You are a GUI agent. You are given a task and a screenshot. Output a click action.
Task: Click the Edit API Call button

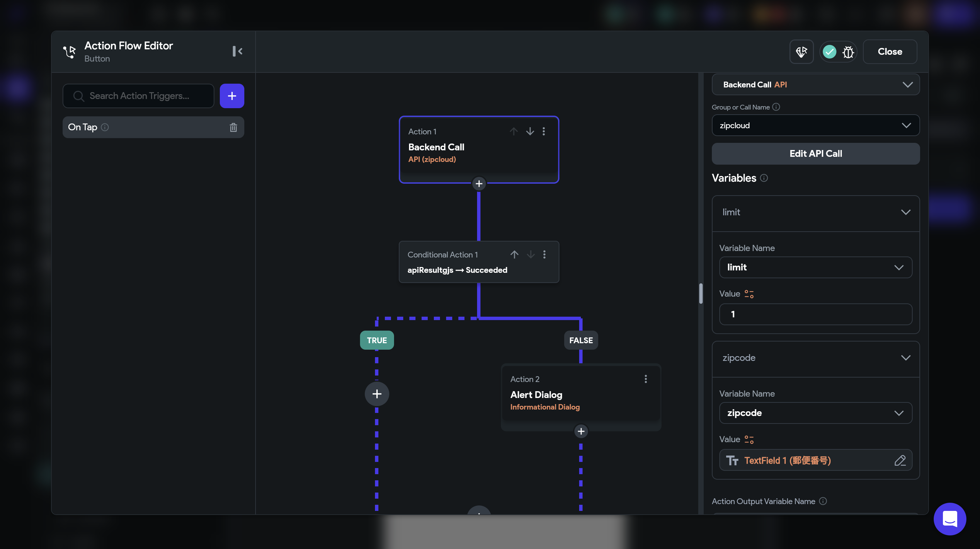[815, 154]
